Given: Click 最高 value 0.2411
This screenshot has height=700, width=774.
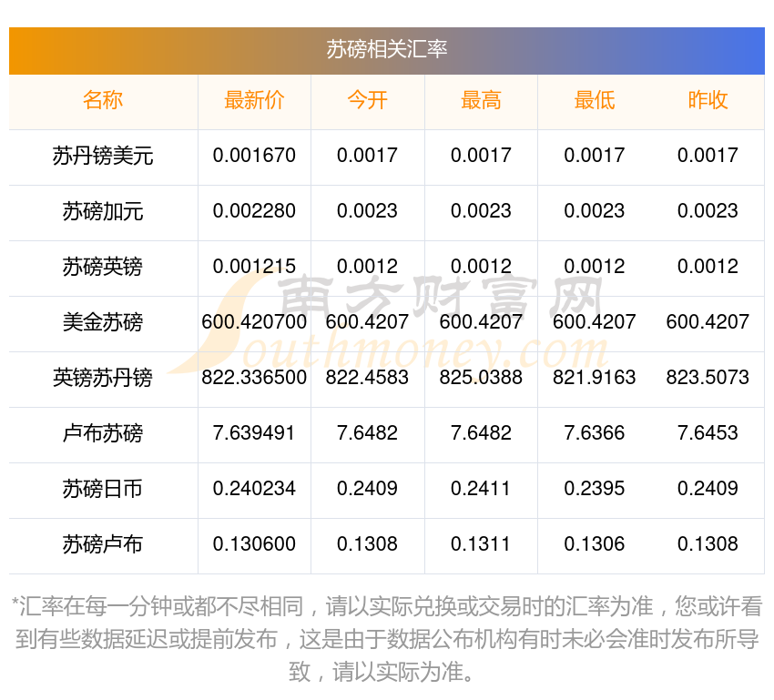Looking at the screenshot, I should tap(481, 489).
